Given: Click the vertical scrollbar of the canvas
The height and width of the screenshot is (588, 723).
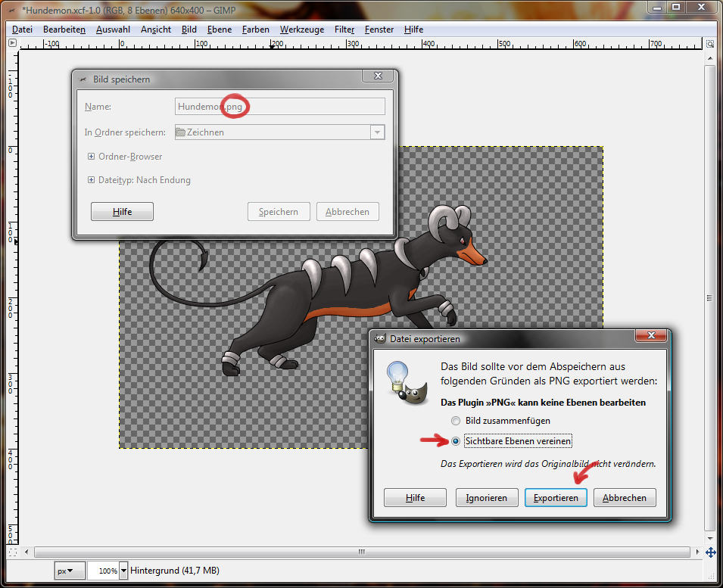Looking at the screenshot, I should coord(709,298).
